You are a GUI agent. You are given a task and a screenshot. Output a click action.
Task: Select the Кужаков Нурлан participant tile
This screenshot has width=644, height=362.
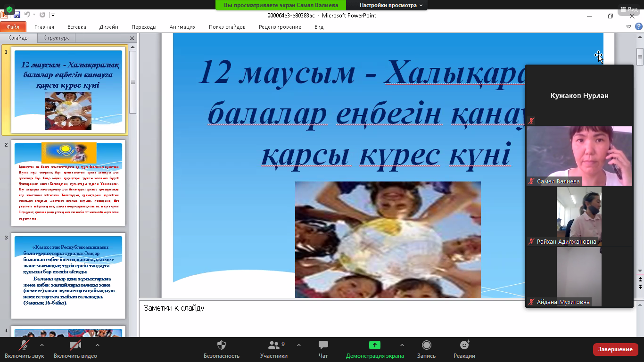pyautogui.click(x=579, y=95)
